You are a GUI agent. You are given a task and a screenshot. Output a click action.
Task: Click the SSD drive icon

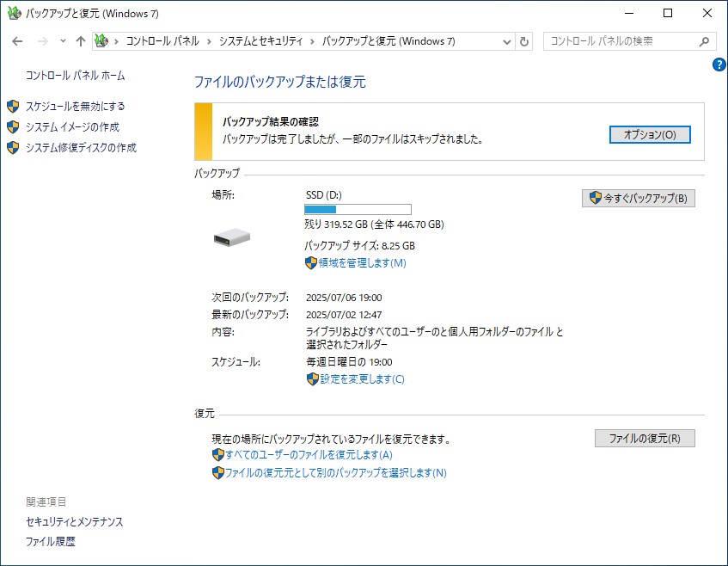point(232,237)
